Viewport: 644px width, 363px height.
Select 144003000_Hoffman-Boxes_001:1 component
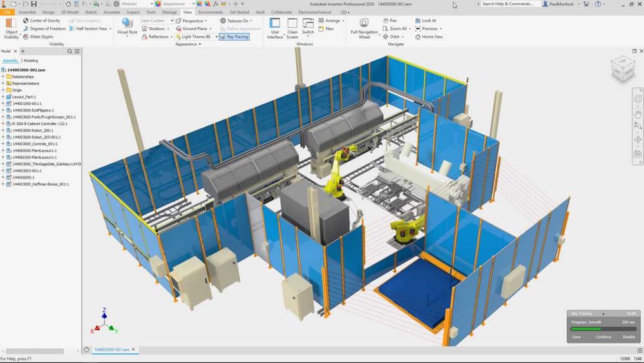click(41, 184)
